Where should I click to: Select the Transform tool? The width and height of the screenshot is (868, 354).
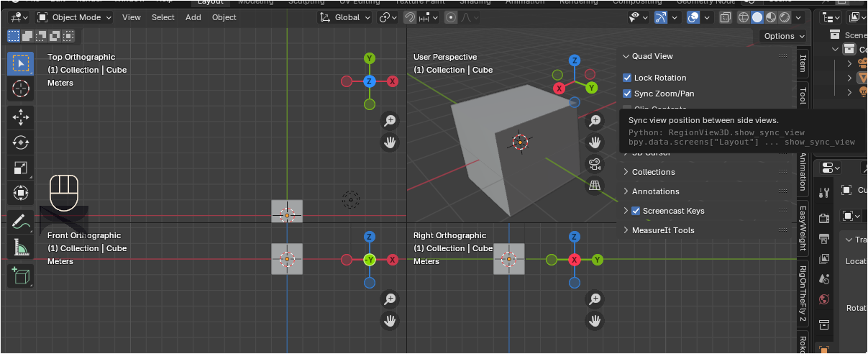pyautogui.click(x=21, y=193)
